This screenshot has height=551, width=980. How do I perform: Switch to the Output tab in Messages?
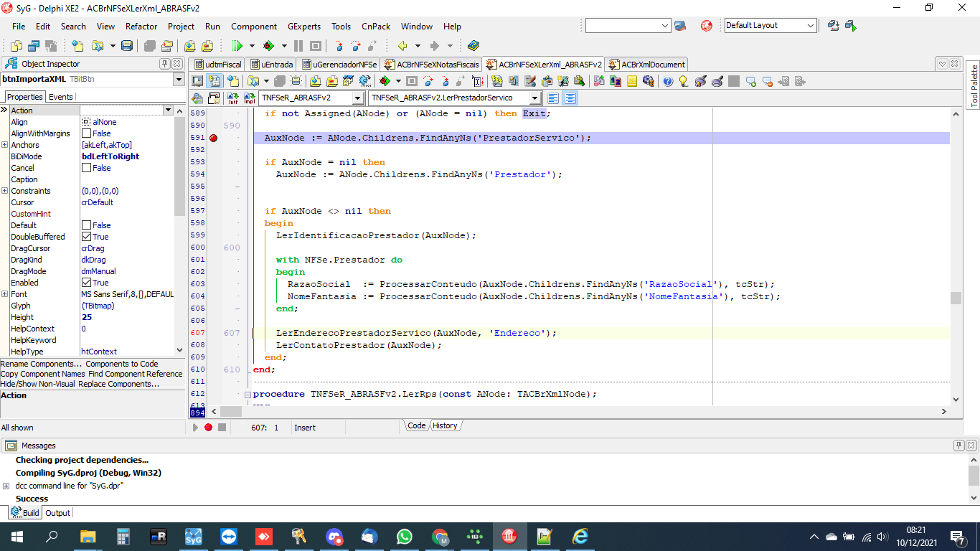click(x=57, y=513)
